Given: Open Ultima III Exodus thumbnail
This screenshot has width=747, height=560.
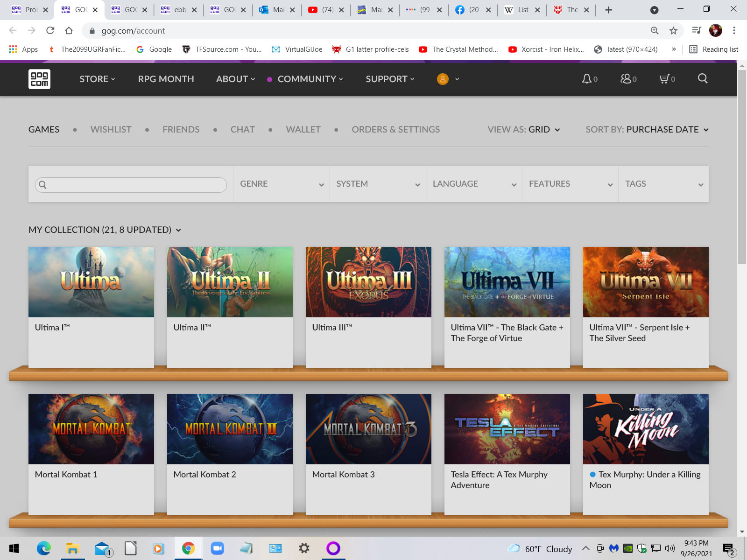Looking at the screenshot, I should (368, 282).
